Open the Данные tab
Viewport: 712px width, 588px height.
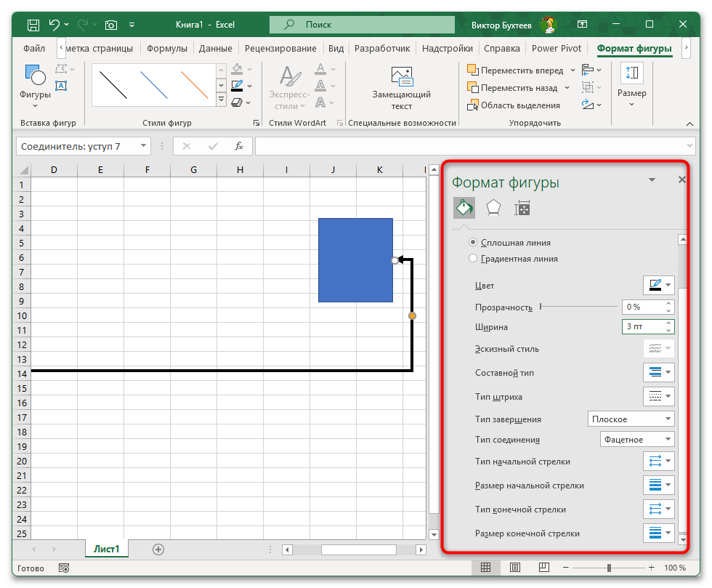215,48
